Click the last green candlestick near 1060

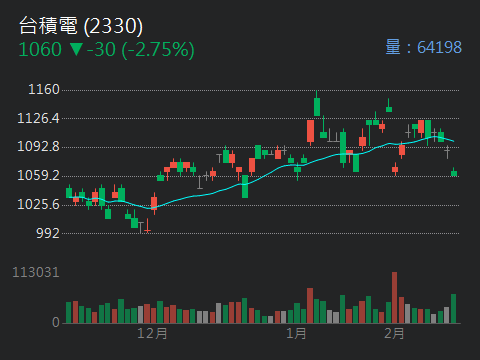click(454, 172)
